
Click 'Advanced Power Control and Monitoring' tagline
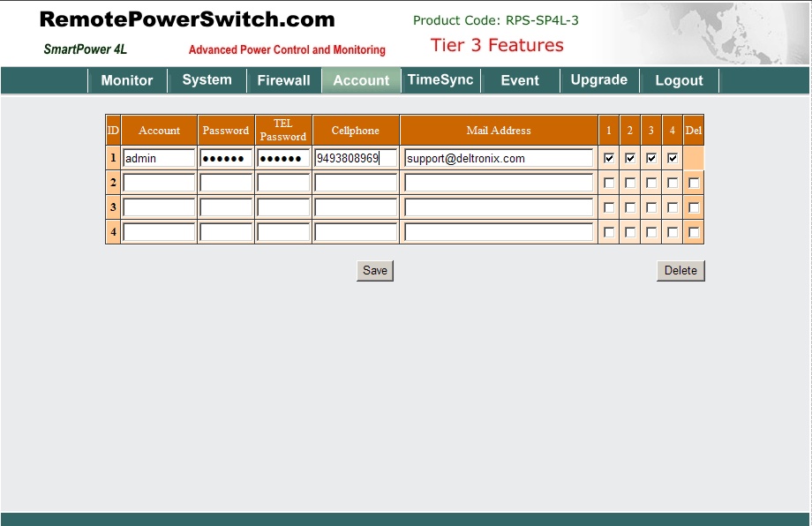point(287,49)
